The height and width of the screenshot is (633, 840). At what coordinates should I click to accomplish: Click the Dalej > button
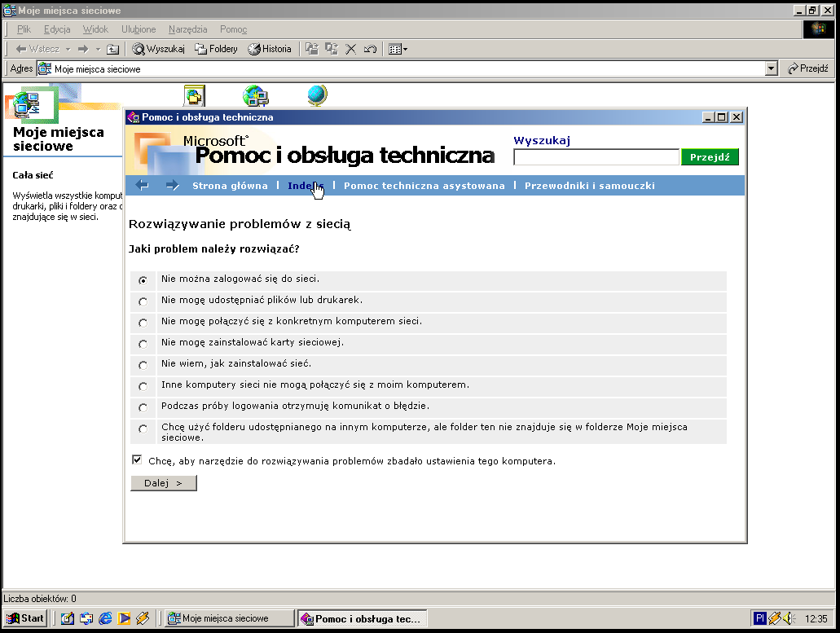pyautogui.click(x=164, y=483)
